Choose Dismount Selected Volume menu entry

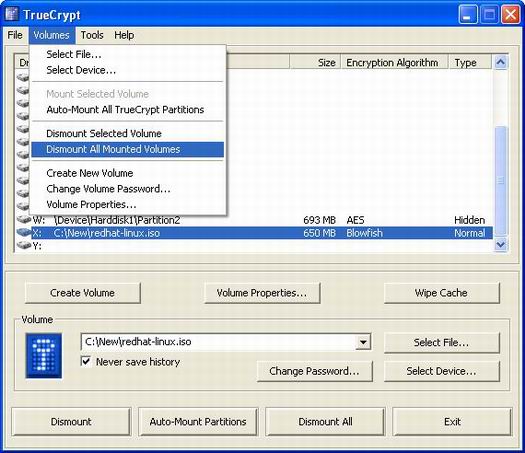(128, 133)
